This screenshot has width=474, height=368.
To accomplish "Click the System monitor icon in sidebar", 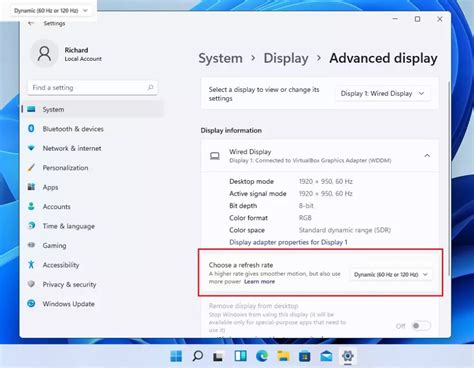I will (x=31, y=109).
